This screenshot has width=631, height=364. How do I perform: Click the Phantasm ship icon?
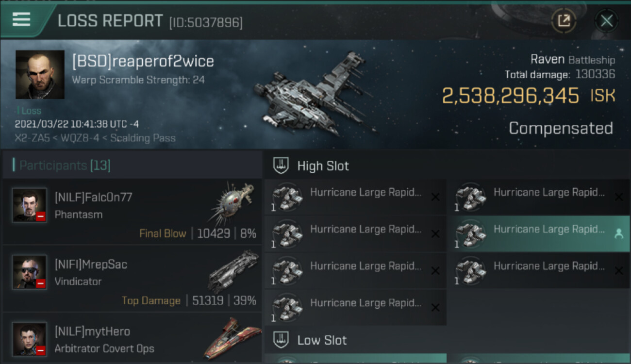(232, 203)
